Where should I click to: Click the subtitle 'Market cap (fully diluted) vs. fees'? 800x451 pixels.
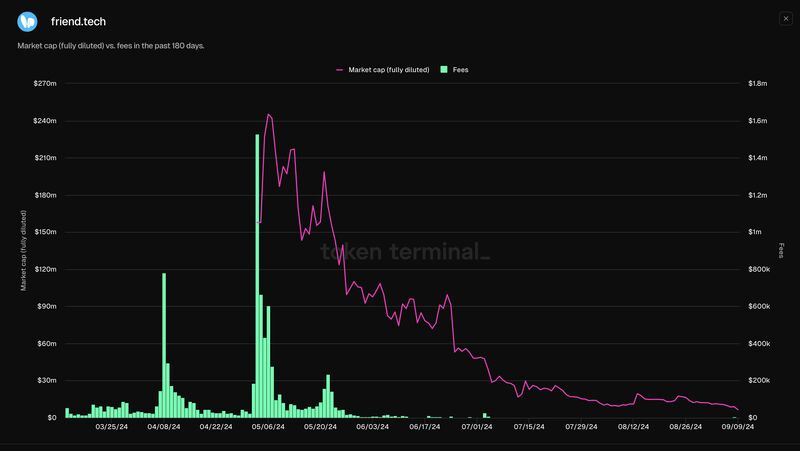(x=111, y=46)
